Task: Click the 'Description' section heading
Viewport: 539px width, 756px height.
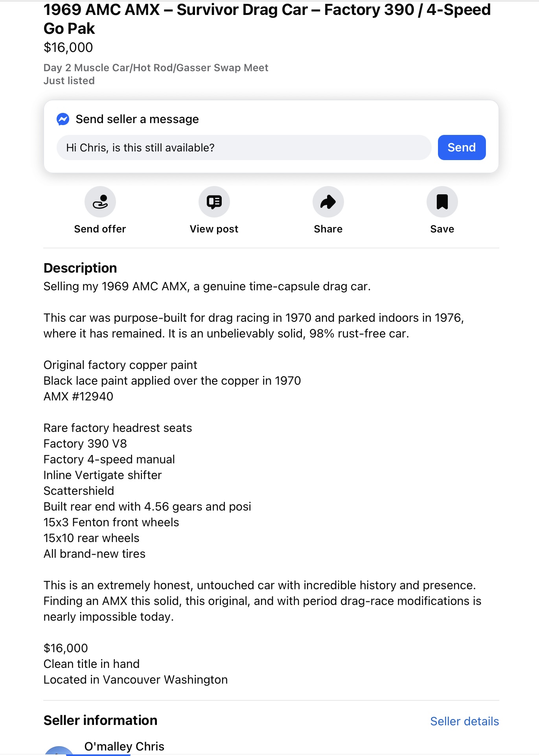Action: 80,268
